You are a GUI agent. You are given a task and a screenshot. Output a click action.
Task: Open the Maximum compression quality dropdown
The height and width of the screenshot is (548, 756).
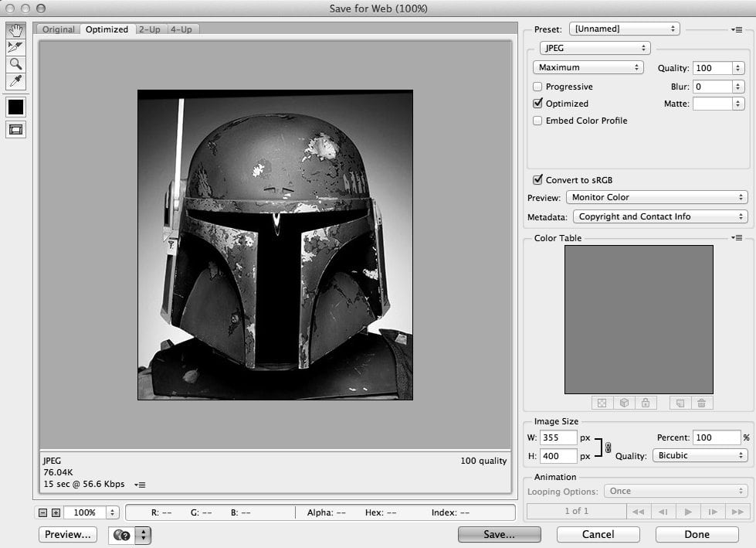(x=588, y=67)
